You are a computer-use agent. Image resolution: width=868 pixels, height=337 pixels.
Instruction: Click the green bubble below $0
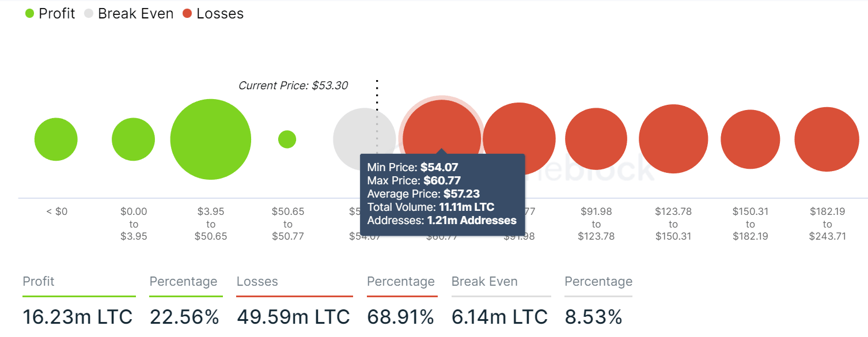click(x=56, y=139)
